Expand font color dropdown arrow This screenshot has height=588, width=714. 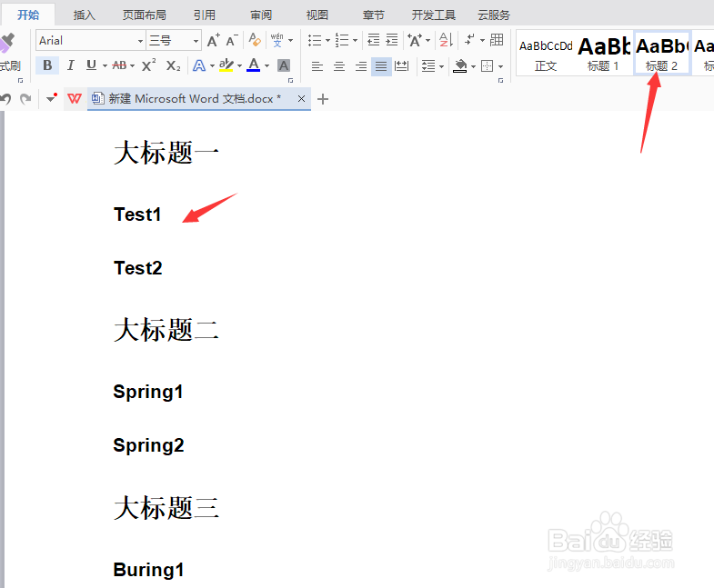266,66
